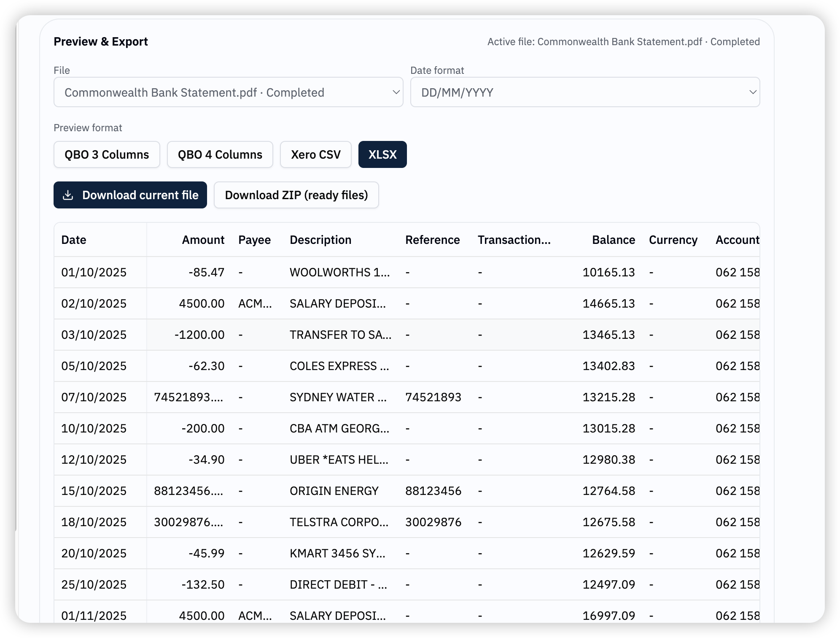Select the QBO 3 Columns preview format
The width and height of the screenshot is (840, 638).
pos(106,154)
